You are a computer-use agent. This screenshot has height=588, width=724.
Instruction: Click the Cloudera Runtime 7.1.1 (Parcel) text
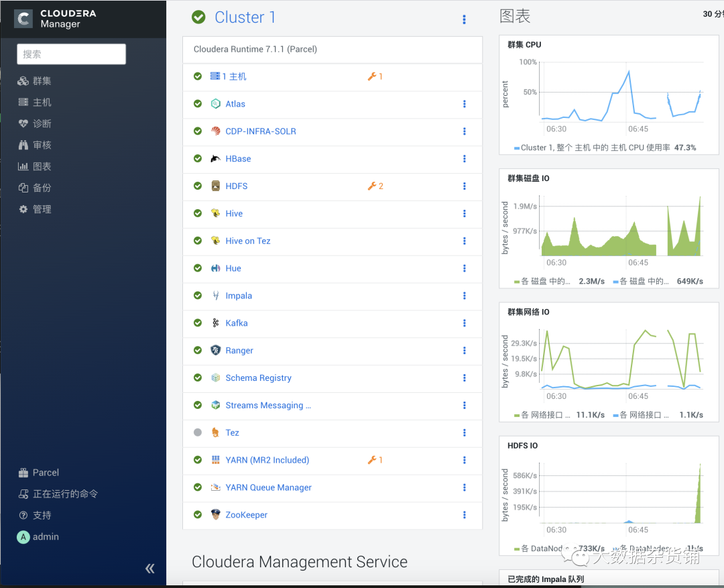255,49
